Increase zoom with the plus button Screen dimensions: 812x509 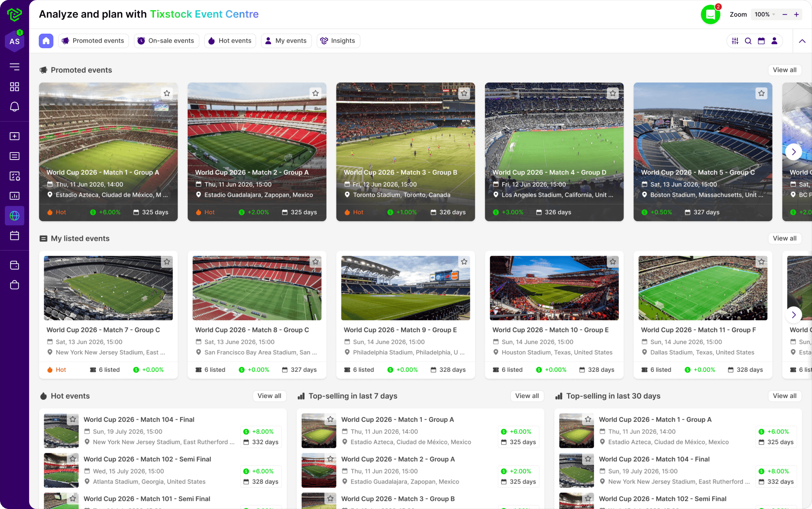click(x=797, y=15)
